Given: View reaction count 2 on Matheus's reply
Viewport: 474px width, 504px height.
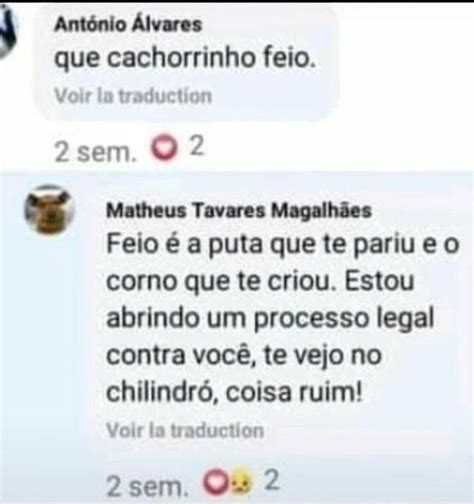Looking at the screenshot, I should click(x=272, y=480).
